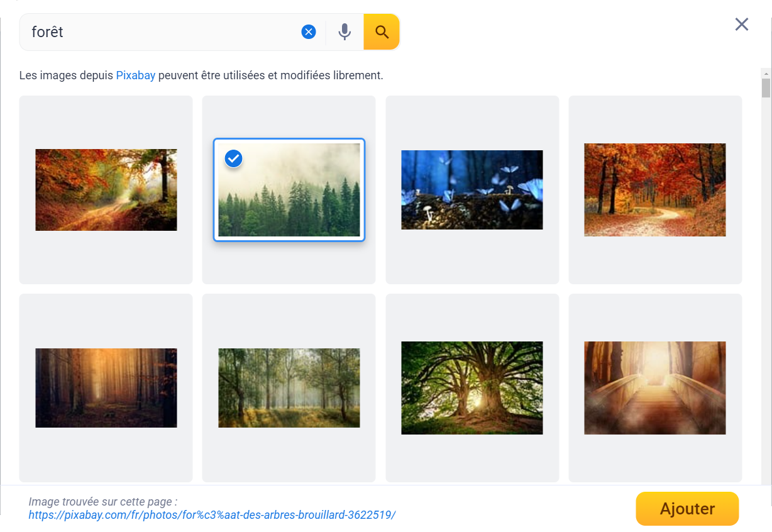Open the Pixabay link
The width and height of the screenshot is (772, 532).
point(135,75)
